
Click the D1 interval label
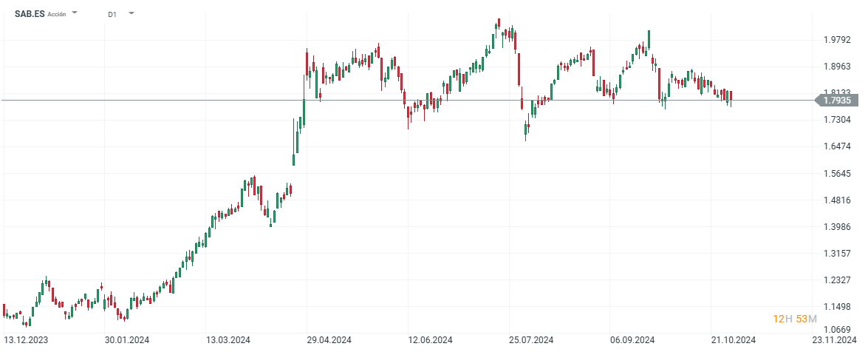(112, 14)
